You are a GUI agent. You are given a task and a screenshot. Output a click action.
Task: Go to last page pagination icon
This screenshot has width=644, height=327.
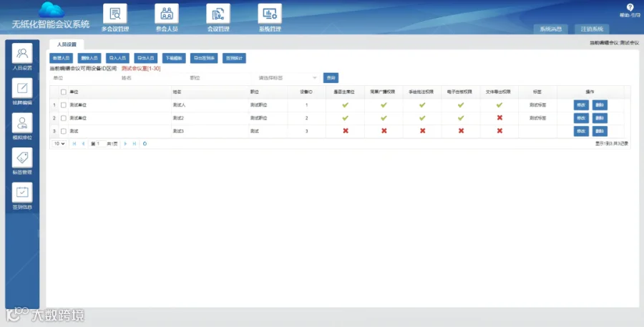135,144
